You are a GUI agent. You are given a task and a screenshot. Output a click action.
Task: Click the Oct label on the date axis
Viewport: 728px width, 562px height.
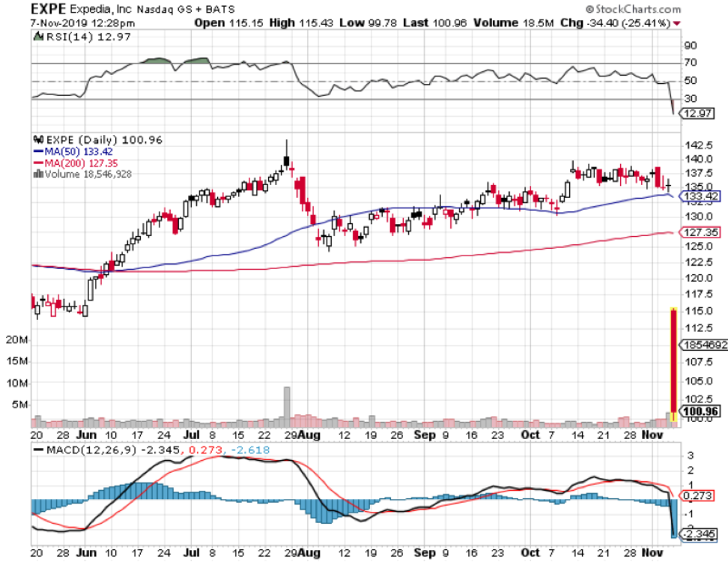point(530,434)
